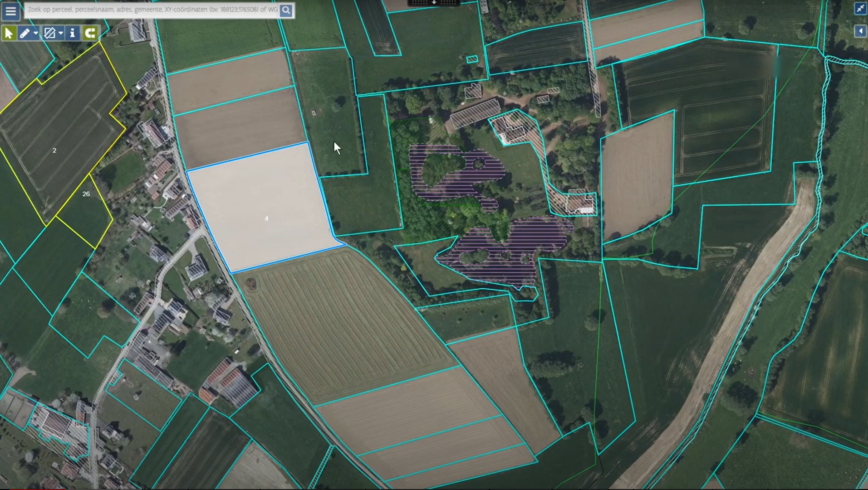
Task: Focus the parcel search input field
Action: (152, 10)
